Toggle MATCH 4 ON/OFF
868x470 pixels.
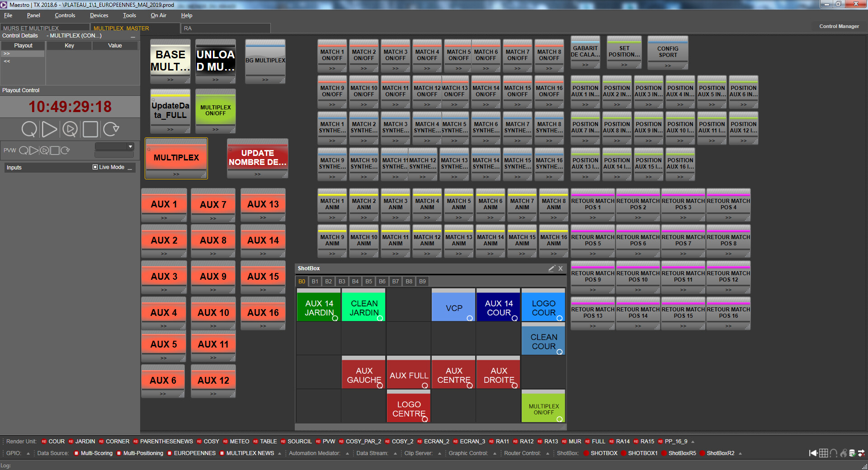tap(427, 55)
